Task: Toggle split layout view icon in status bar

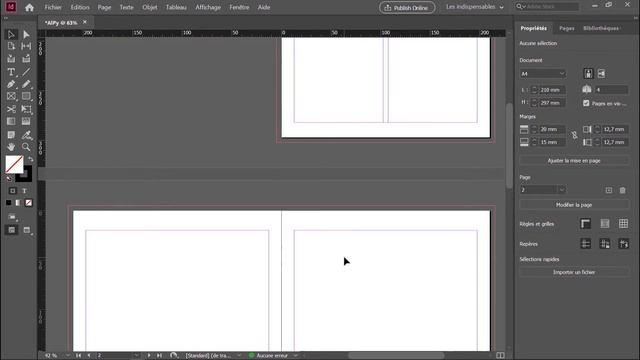Action: tap(500, 356)
